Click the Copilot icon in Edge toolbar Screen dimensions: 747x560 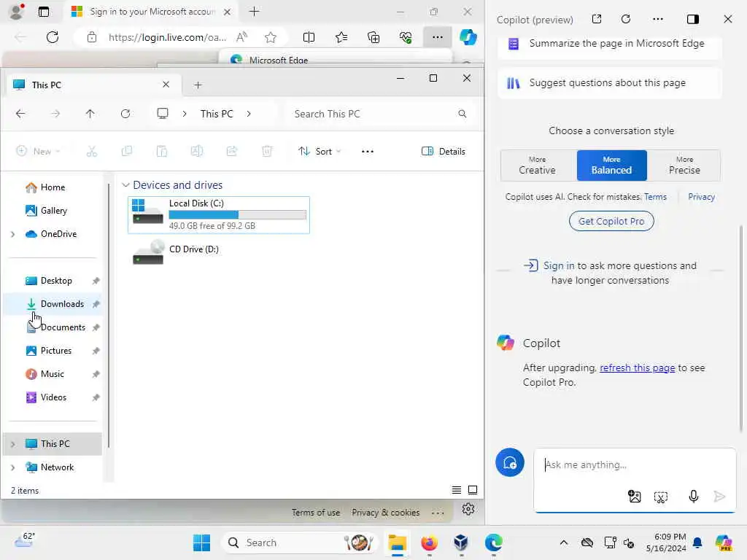point(468,37)
